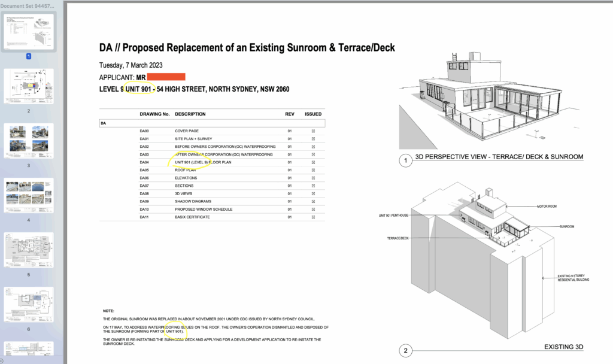The image size is (613, 364).
Task: Click the 'UNIT 901 PENTHOUSE' drawing label
Action: 393,216
